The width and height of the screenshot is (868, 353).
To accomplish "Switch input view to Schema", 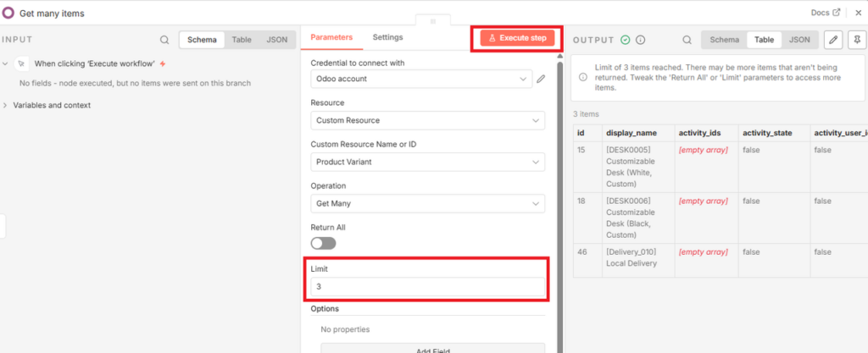I will (202, 40).
